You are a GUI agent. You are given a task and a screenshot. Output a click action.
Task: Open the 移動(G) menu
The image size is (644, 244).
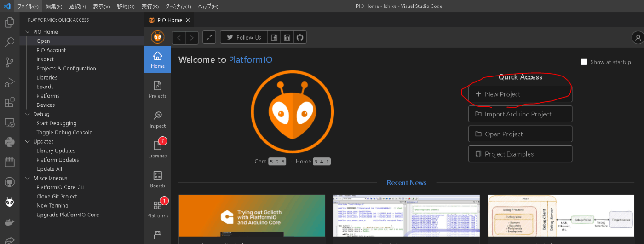point(126,6)
